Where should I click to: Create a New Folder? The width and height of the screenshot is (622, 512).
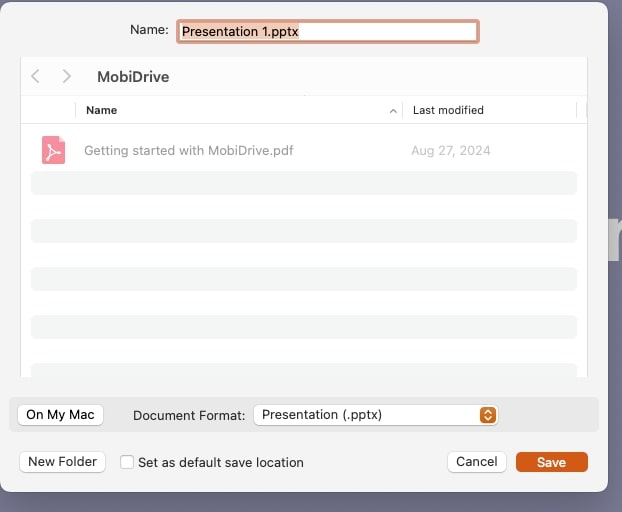[62, 462]
